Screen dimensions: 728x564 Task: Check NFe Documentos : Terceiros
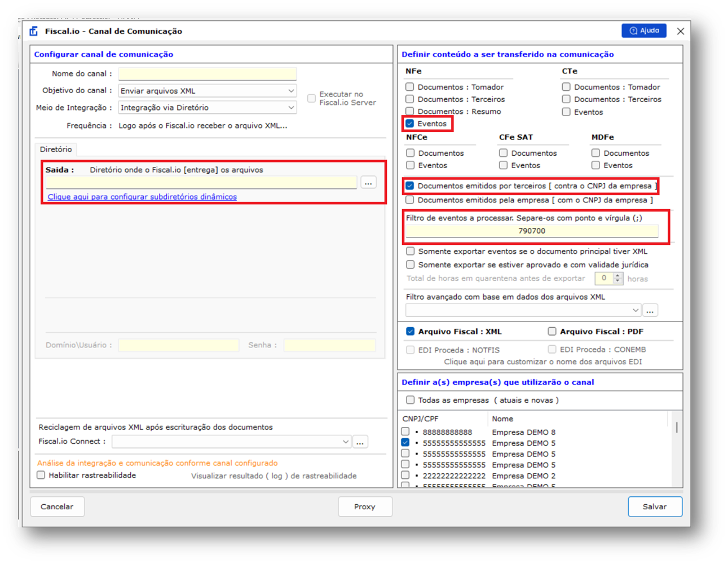click(x=410, y=99)
